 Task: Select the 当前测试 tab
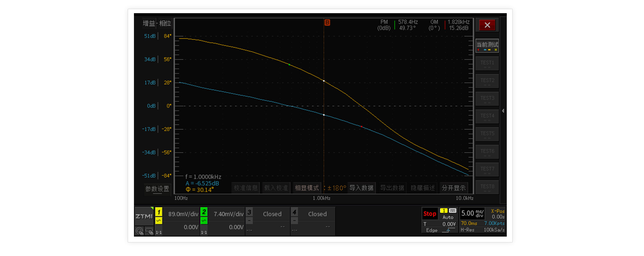point(487,45)
